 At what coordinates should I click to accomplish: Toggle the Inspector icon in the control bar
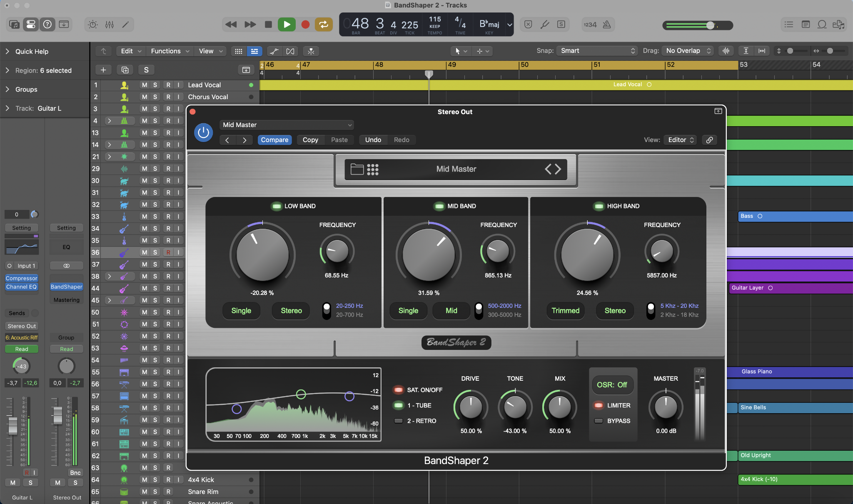31,25
